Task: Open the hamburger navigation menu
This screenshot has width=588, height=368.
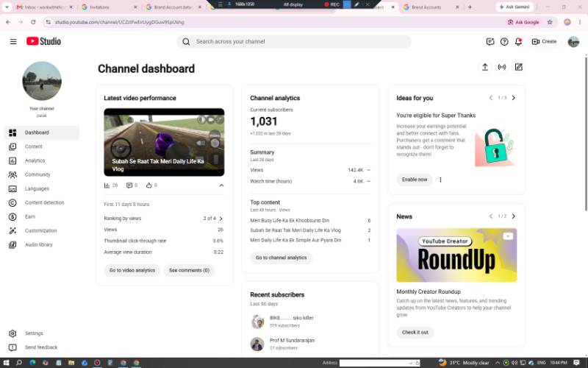Action: (13, 42)
